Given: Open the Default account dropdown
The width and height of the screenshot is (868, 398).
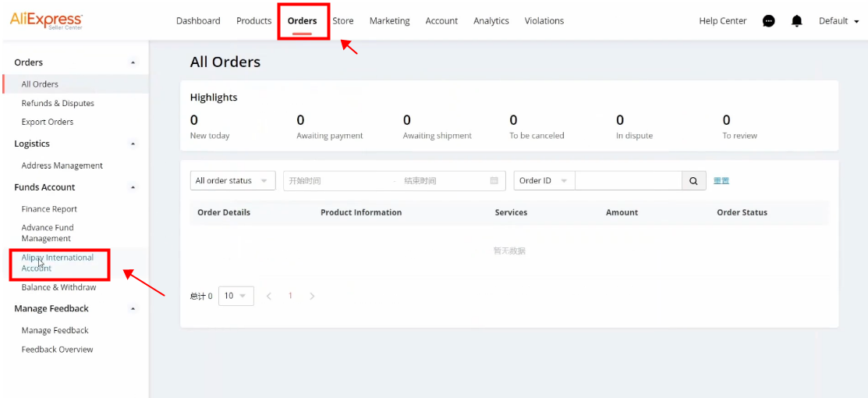Looking at the screenshot, I should pos(838,21).
